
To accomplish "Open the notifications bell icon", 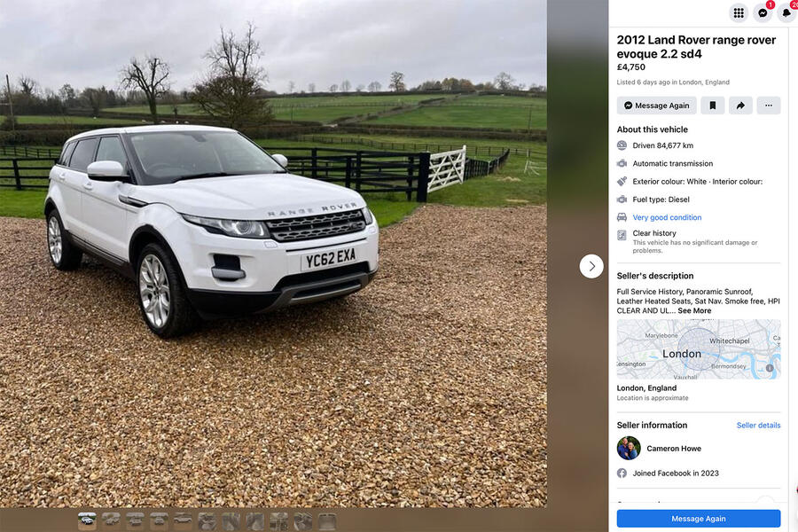I will pyautogui.click(x=786, y=12).
